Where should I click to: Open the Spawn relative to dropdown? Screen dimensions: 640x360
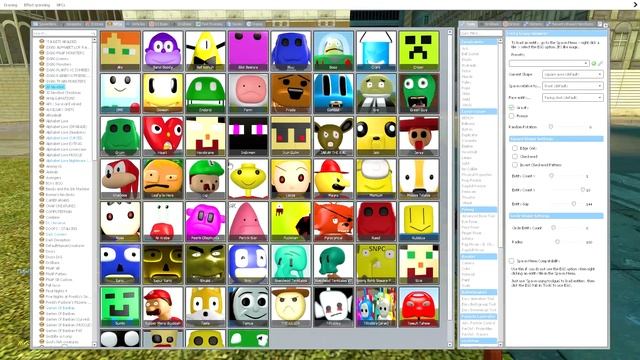[572, 86]
